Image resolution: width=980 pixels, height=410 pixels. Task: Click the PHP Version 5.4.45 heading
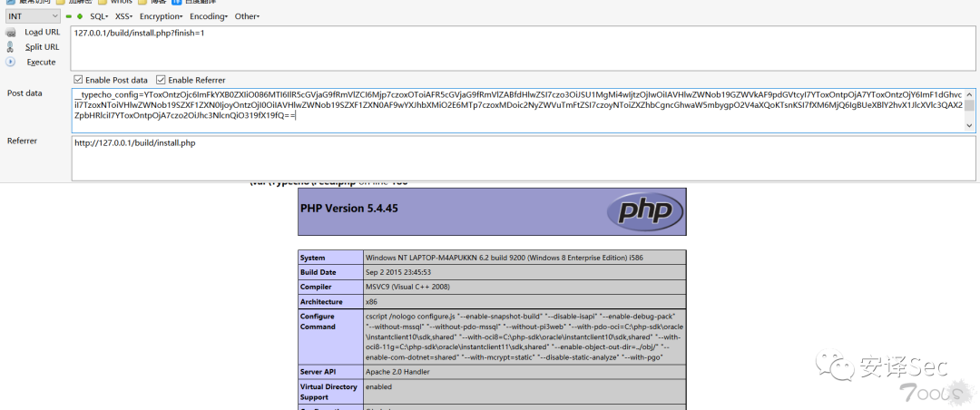(x=348, y=208)
